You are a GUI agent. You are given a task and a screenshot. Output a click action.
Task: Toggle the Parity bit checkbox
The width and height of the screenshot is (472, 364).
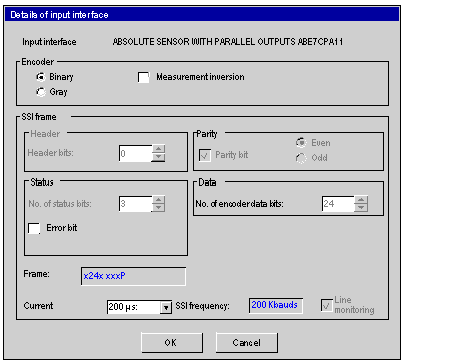pos(205,155)
